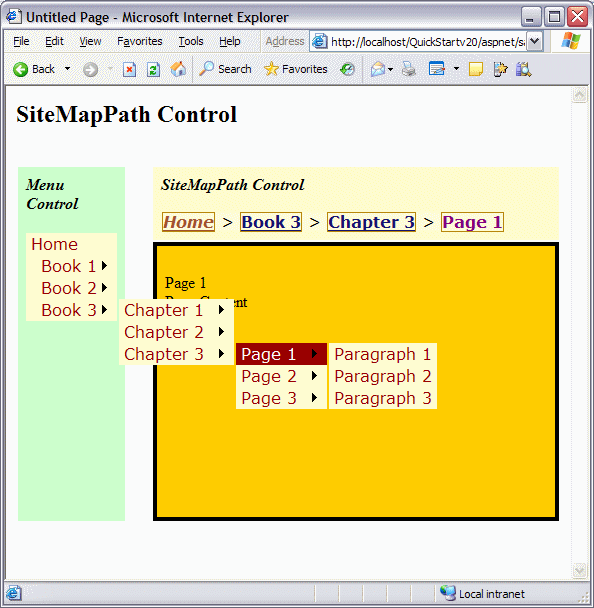This screenshot has height=608, width=594.
Task: Click the greyed Forward arrow icon
Action: [90, 70]
